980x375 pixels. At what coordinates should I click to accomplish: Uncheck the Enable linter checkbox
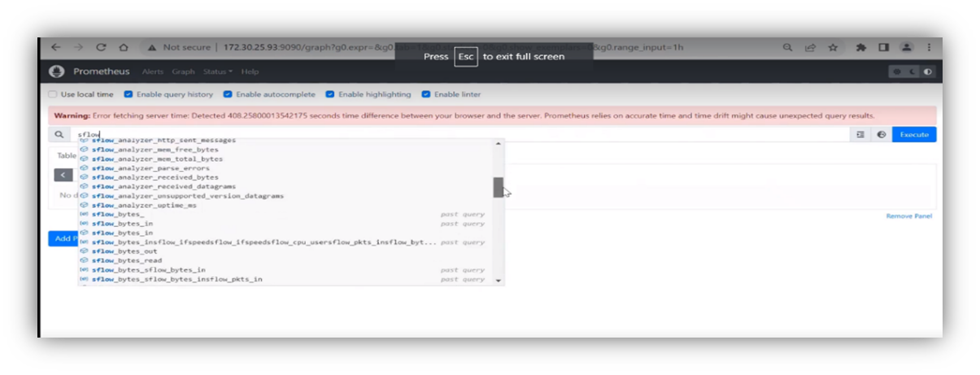[426, 94]
